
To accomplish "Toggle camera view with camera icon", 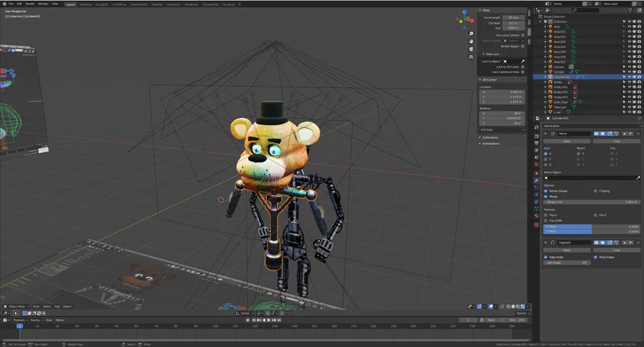I will point(471,49).
